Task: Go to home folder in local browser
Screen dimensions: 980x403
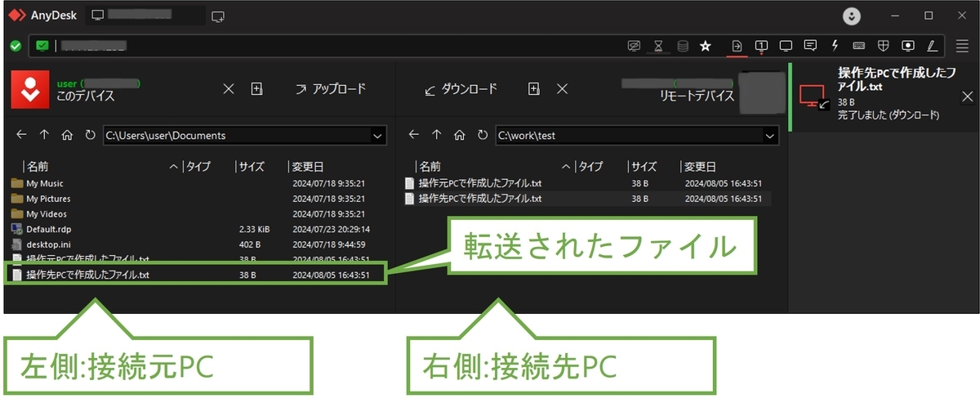Action: click(67, 135)
